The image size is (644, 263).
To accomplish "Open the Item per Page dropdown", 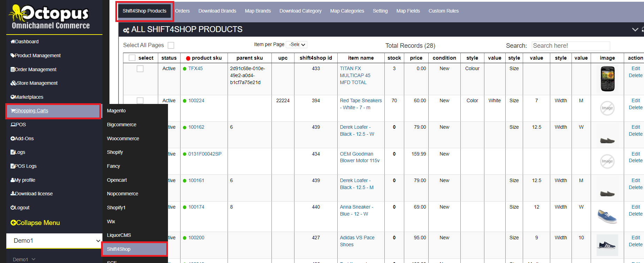I will 297,45.
